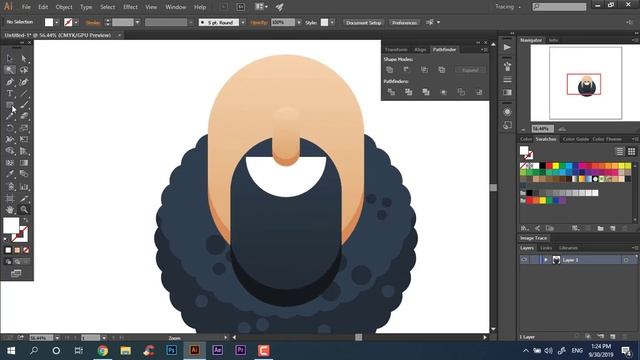Open opacity value dropdown arrow
Viewport: 640px width, 360px height.
(299, 22)
